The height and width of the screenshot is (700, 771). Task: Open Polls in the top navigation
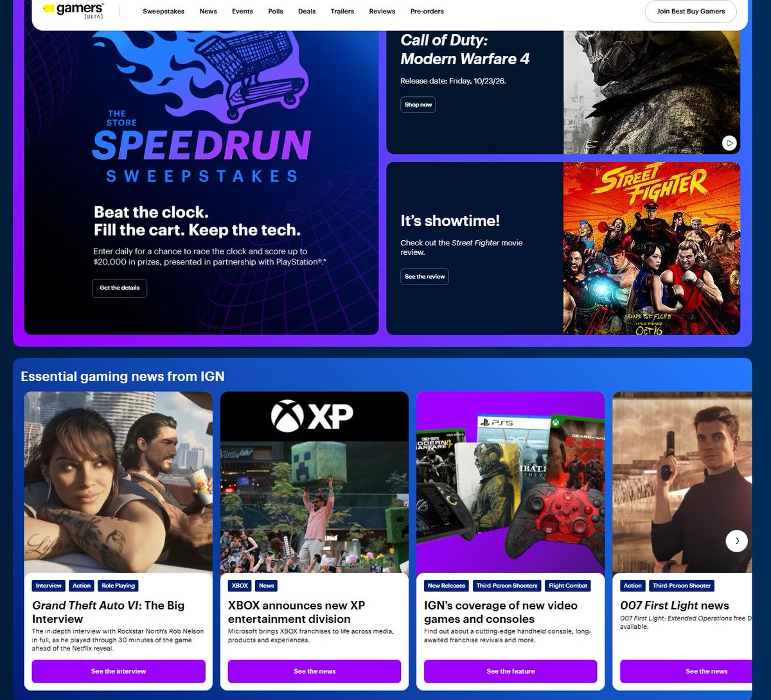[276, 12]
